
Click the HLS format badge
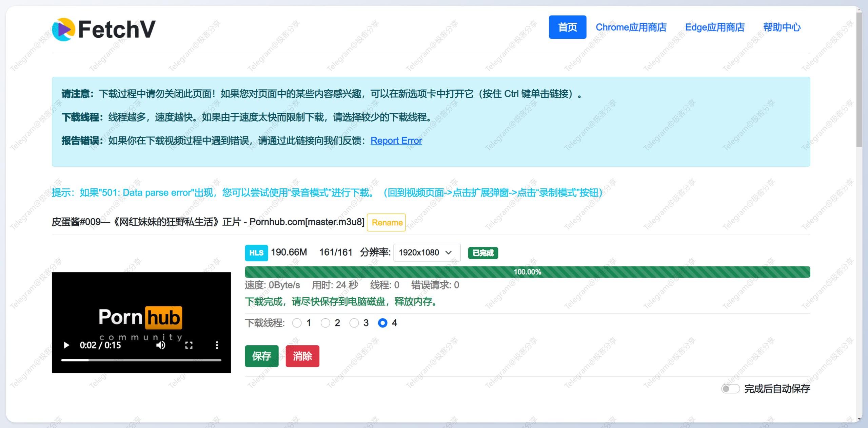tap(256, 253)
